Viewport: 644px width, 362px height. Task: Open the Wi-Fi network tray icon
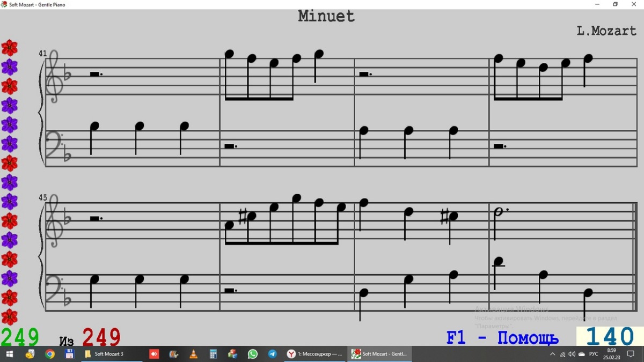tap(562, 354)
